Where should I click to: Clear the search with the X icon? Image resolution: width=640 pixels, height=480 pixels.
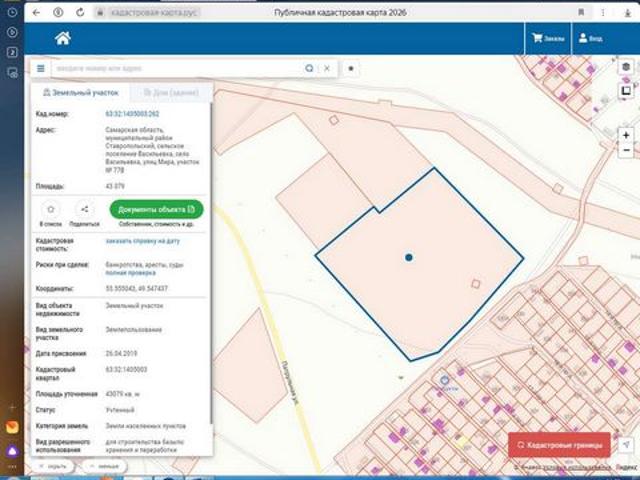pos(327,68)
